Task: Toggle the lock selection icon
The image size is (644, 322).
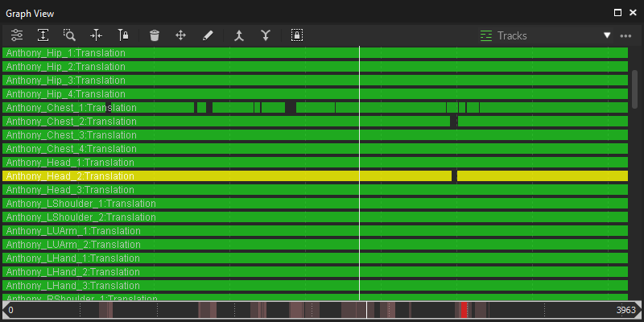Action: [x=297, y=35]
